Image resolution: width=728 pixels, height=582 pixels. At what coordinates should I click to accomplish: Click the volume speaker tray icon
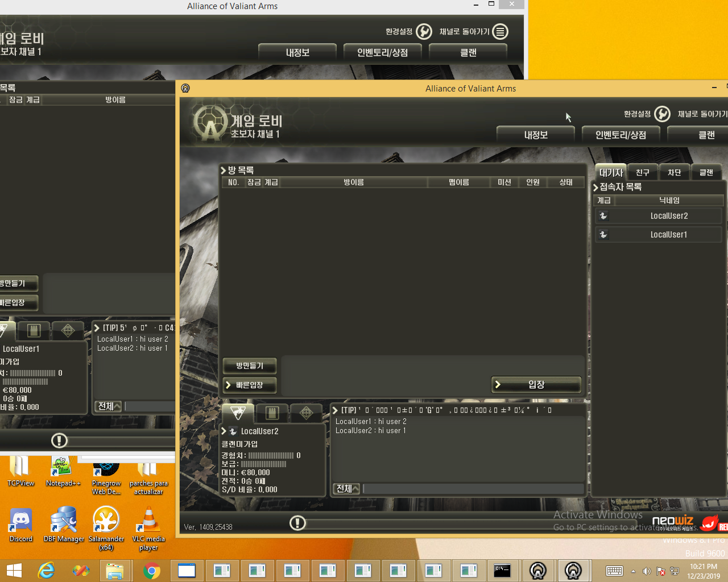coord(646,571)
